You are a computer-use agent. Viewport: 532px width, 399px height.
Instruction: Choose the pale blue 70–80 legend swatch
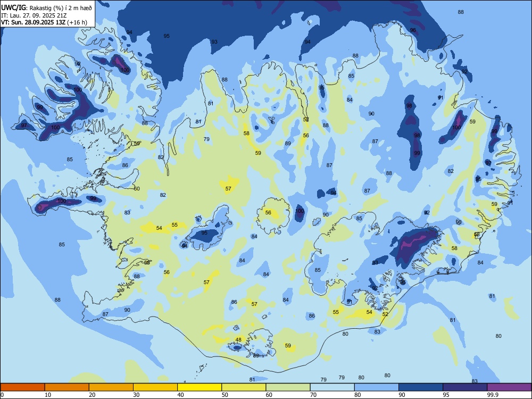point(332,387)
